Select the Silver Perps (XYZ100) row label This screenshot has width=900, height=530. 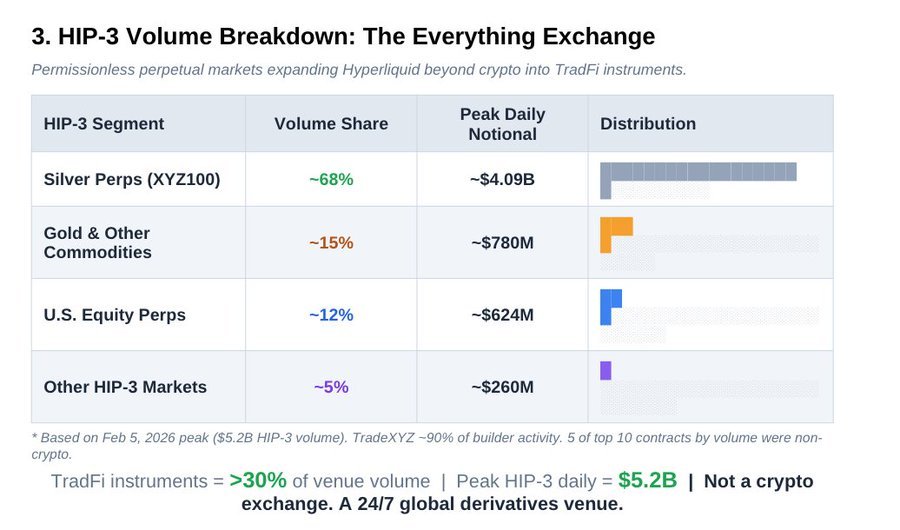(132, 180)
